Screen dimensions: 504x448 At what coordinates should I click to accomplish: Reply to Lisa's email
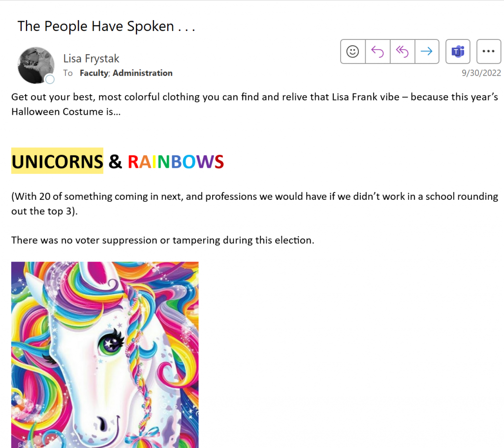pyautogui.click(x=378, y=52)
